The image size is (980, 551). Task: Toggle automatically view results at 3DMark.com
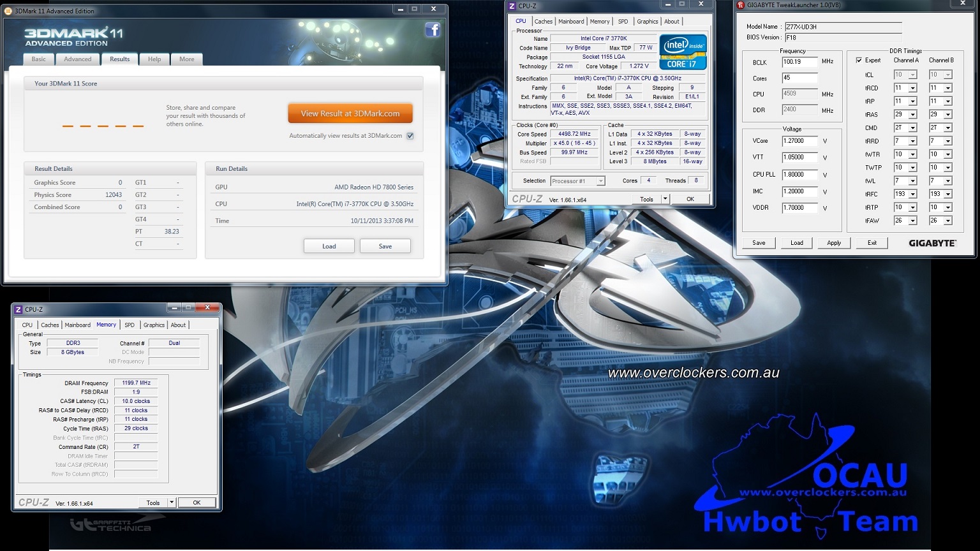click(x=410, y=136)
